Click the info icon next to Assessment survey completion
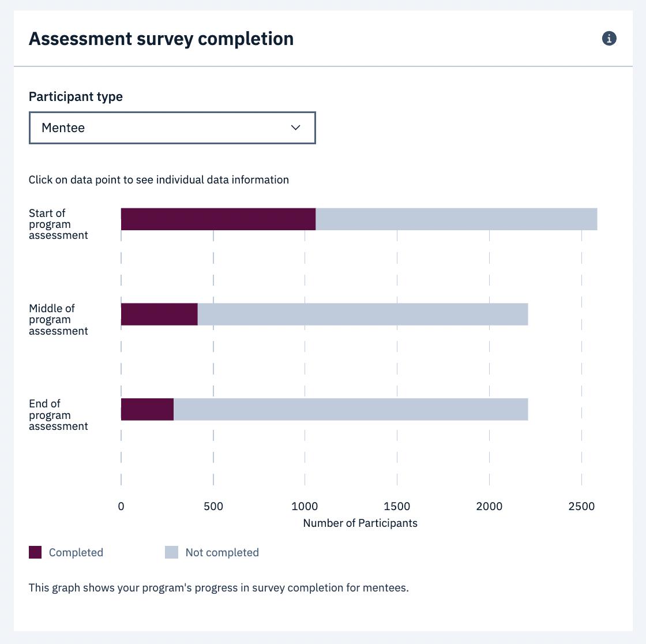This screenshot has width=646, height=644. pos(609,38)
